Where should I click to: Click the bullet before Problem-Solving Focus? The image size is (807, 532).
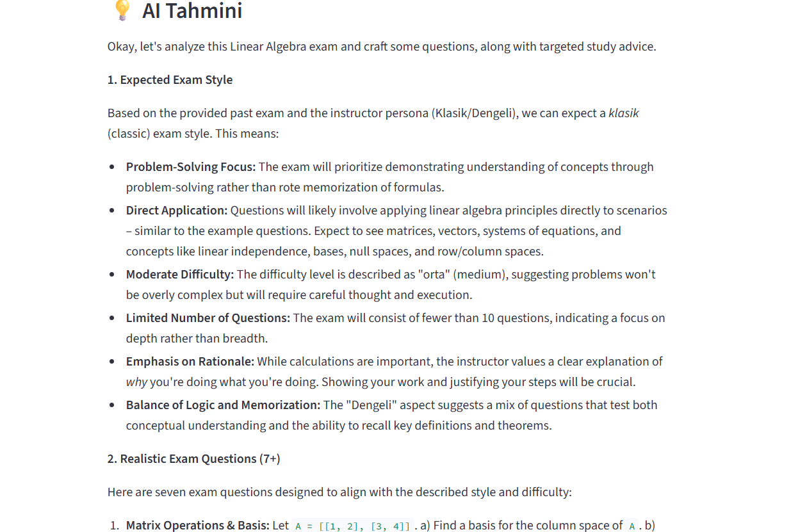113,167
